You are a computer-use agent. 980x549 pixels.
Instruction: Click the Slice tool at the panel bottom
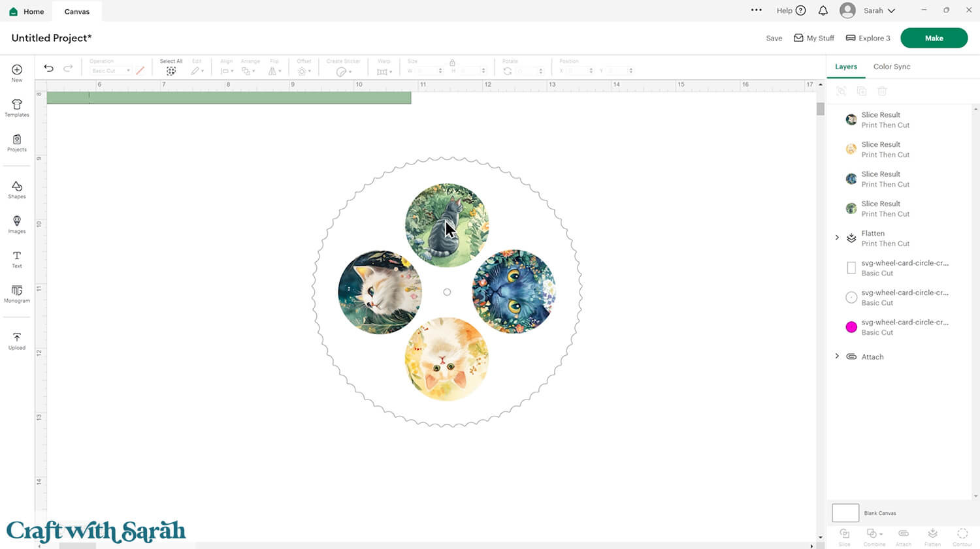845,537
